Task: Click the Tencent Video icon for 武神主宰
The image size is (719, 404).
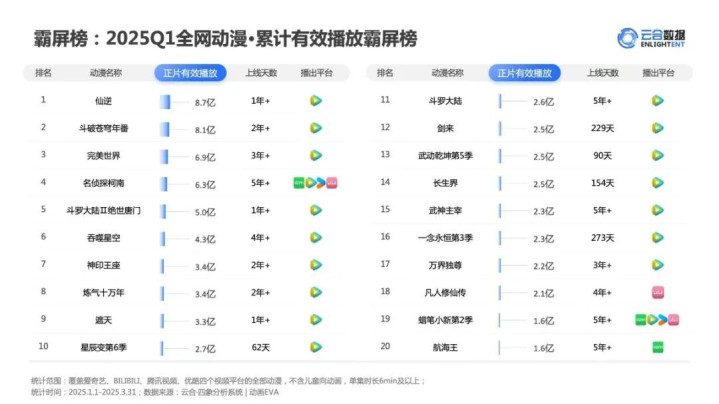Action: [658, 210]
